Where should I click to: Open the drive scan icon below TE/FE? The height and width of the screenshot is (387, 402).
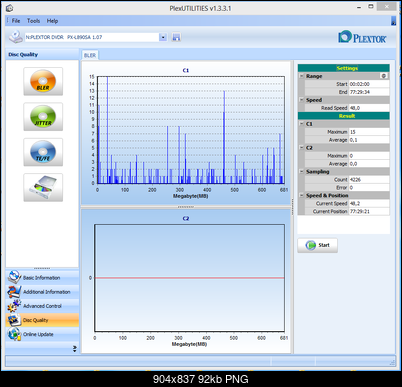pyautogui.click(x=43, y=187)
